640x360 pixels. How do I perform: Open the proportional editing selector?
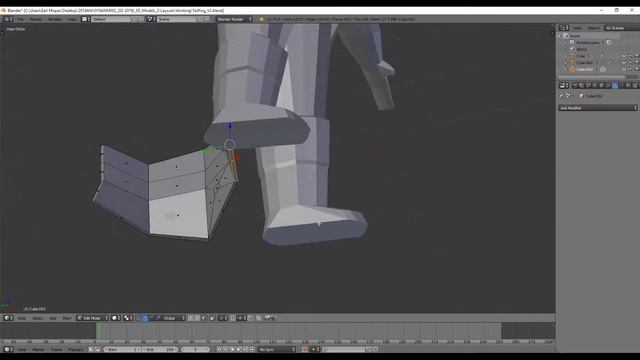tap(222, 318)
